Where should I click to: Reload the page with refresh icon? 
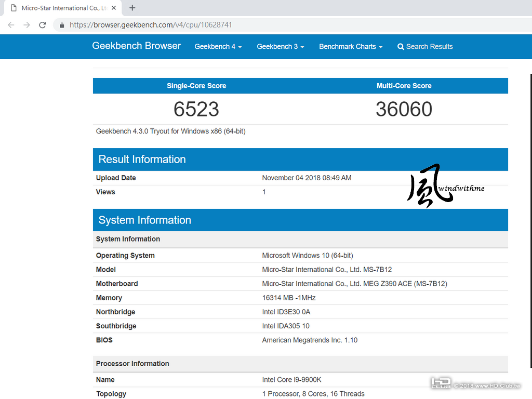click(43, 25)
